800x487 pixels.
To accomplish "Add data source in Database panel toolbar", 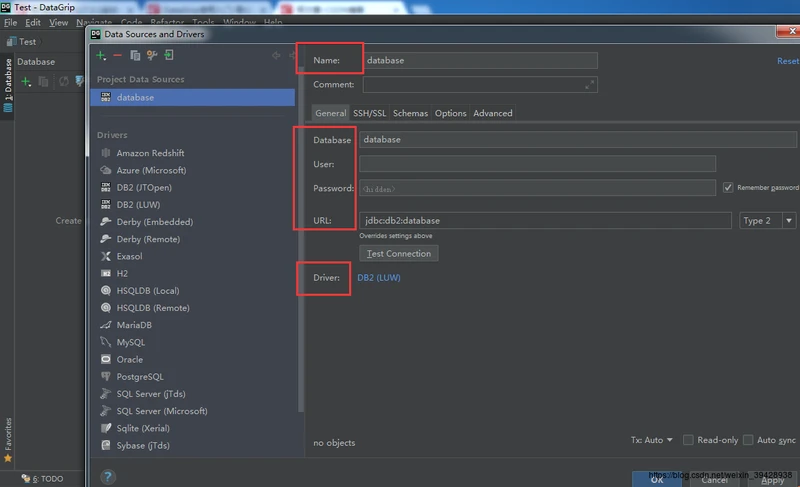I will (x=26, y=82).
